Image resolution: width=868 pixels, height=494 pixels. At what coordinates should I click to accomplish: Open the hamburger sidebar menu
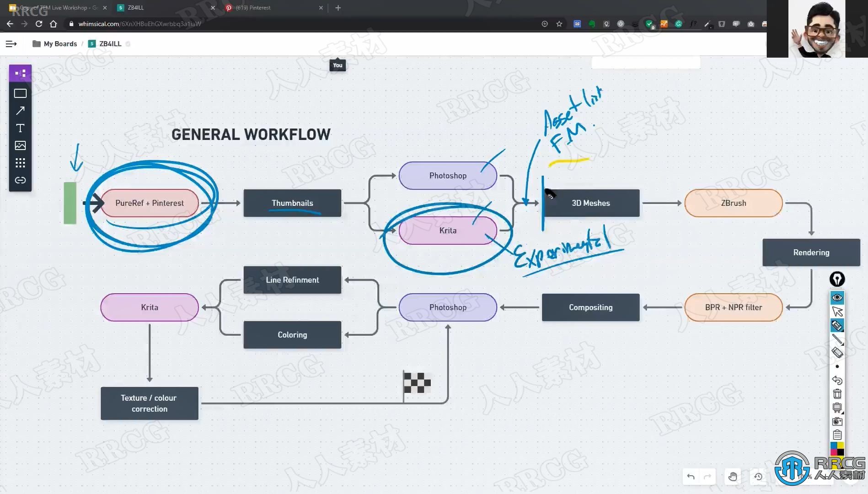tap(11, 44)
